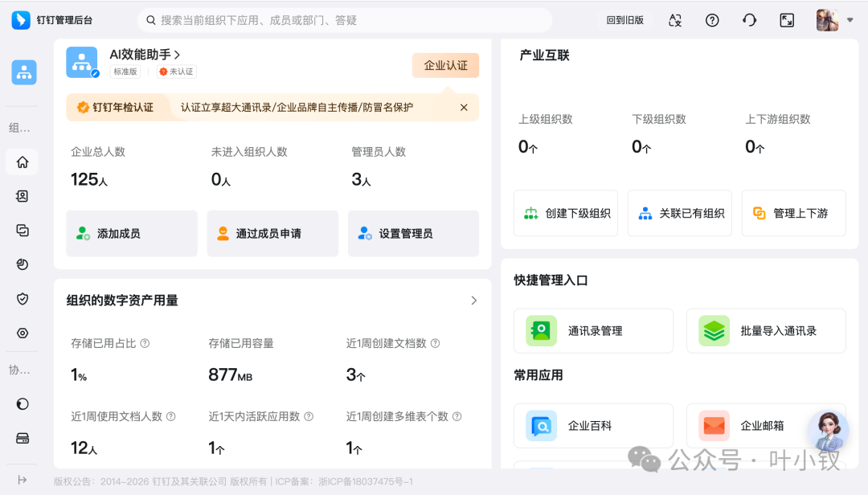Open the Home icon in the sidebar

click(x=23, y=162)
